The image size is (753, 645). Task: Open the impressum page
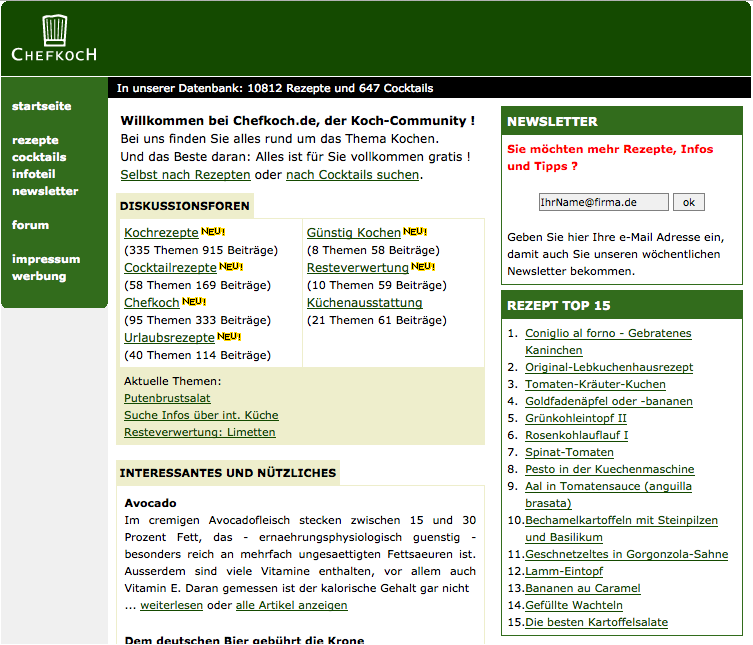click(46, 259)
